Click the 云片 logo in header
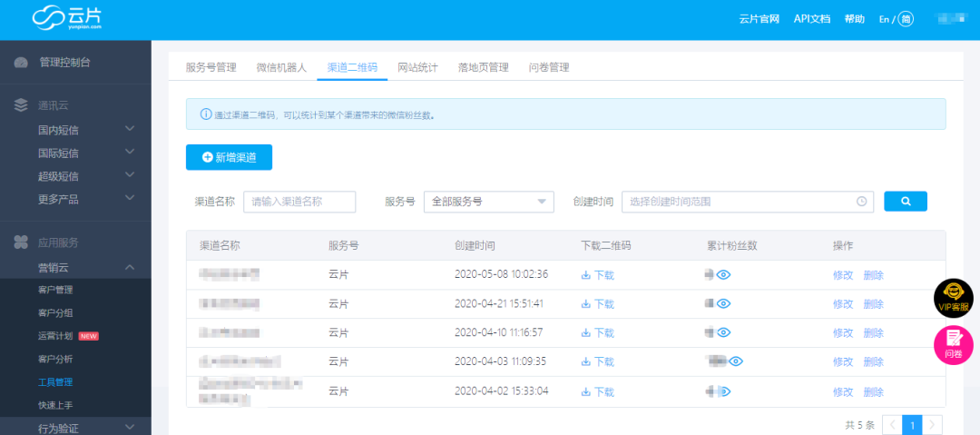Screen dimensions: 980x435 pos(67,19)
